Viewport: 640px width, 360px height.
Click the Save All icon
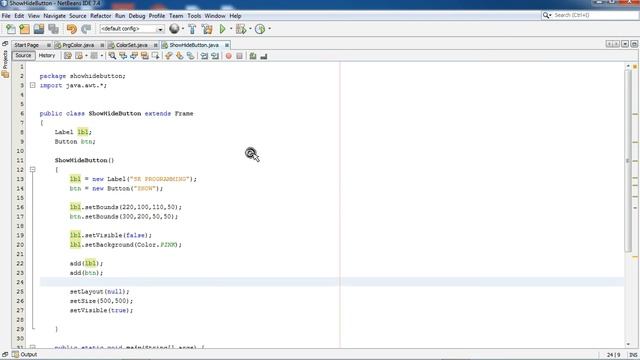[53, 29]
